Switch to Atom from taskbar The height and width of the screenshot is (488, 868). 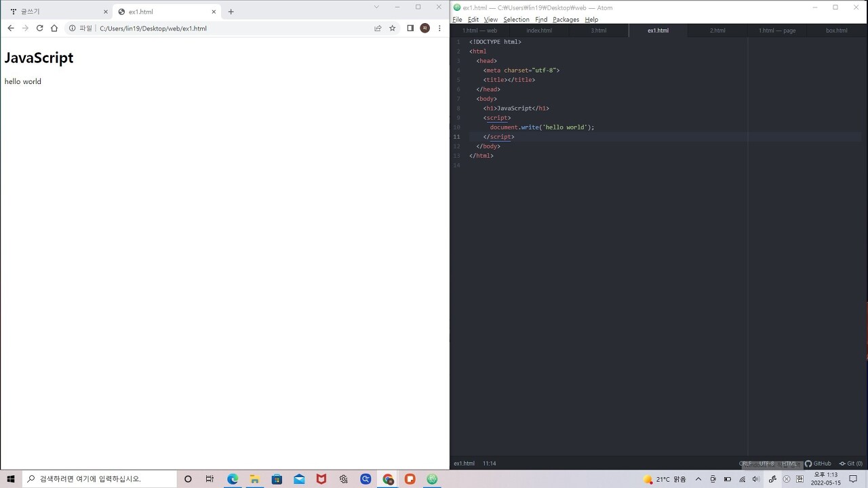433,479
